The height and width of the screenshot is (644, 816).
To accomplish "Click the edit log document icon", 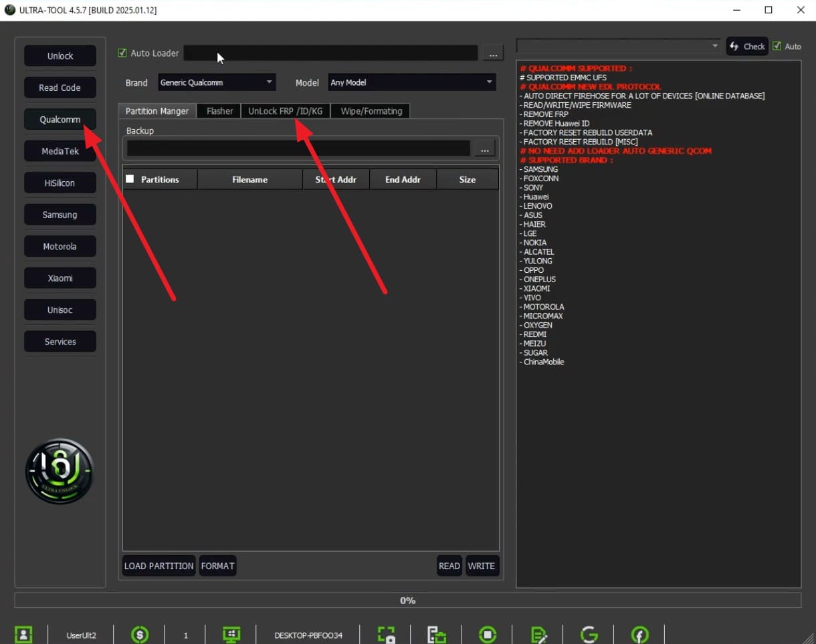I will [x=539, y=635].
